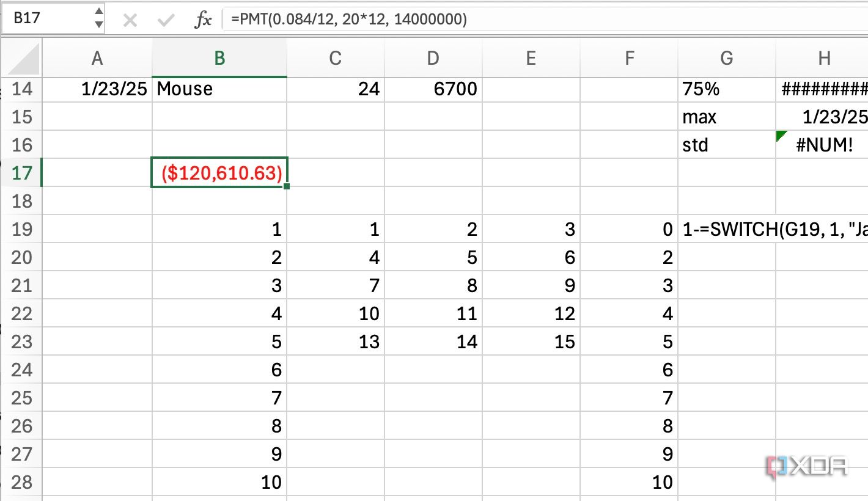
Task: Click row header 17
Action: (21, 173)
